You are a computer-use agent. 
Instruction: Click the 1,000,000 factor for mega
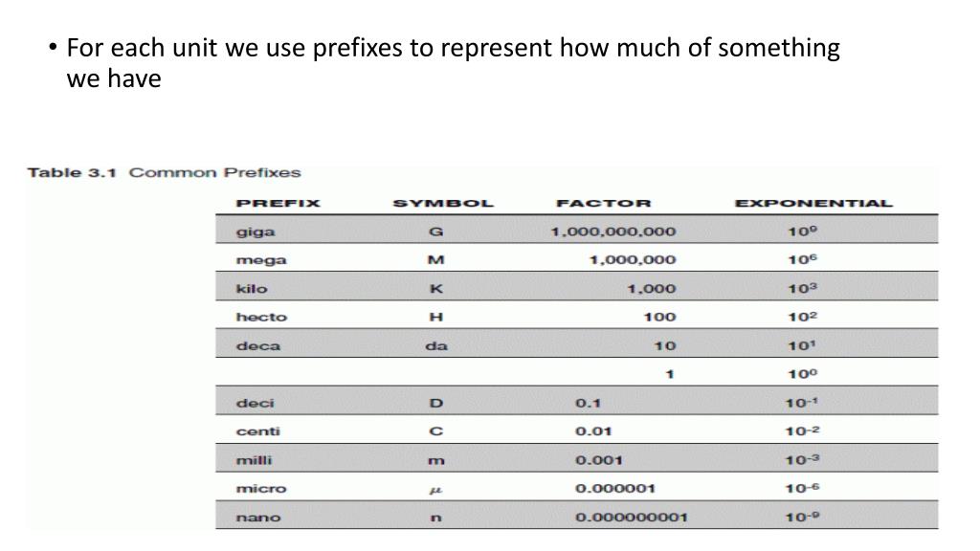632,260
